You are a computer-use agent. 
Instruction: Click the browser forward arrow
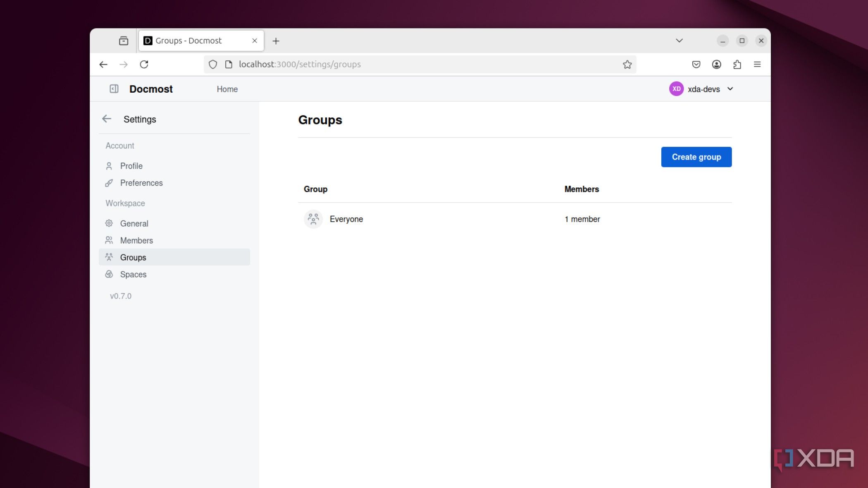124,65
